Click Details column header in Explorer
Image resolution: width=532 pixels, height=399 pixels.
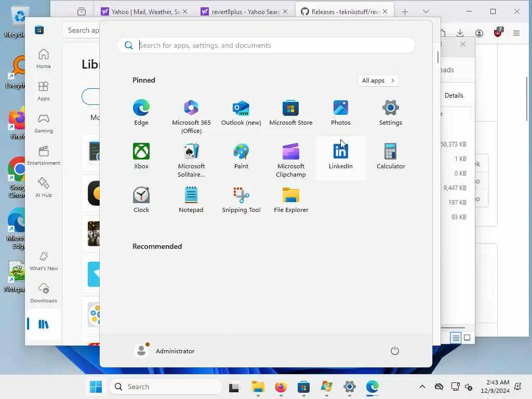coord(454,96)
